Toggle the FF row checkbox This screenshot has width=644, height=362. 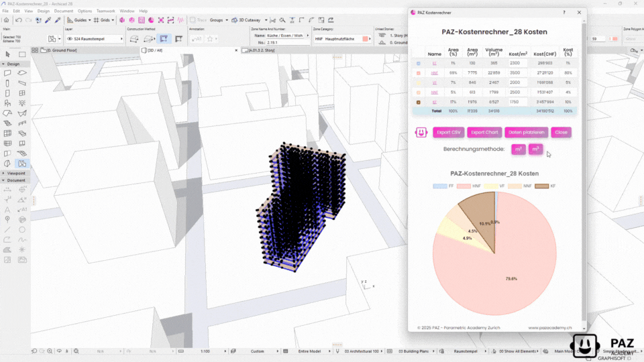coord(419,63)
